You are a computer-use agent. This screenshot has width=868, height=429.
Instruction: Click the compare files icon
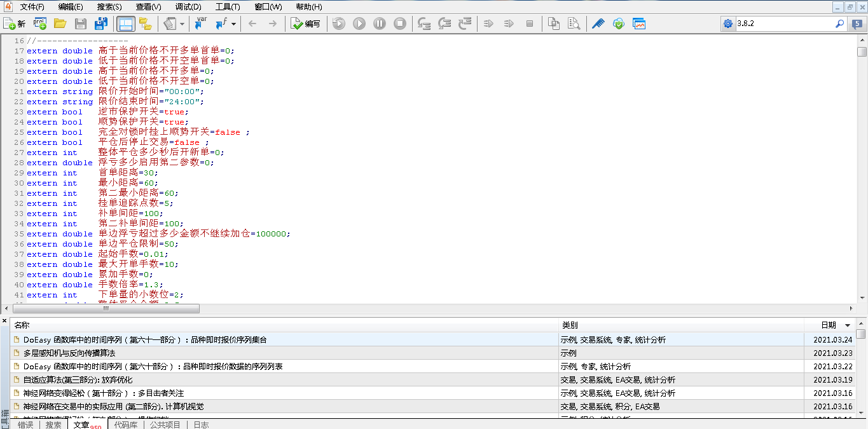[554, 24]
